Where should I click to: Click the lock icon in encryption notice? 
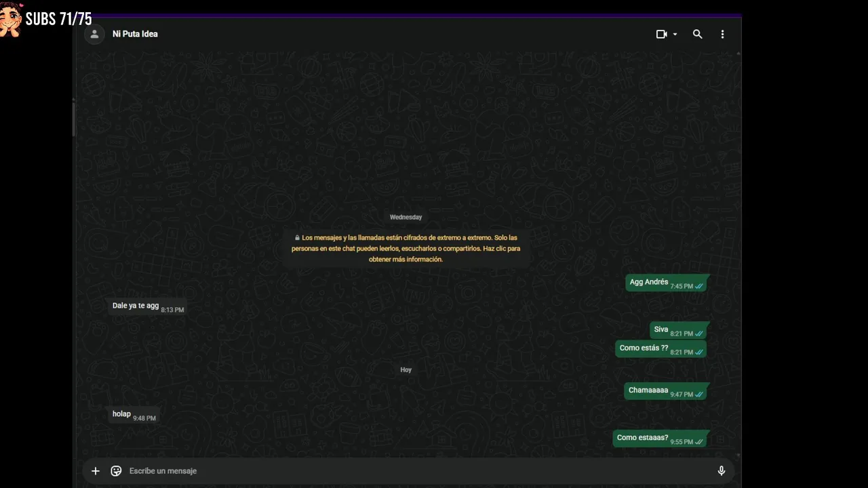click(297, 238)
